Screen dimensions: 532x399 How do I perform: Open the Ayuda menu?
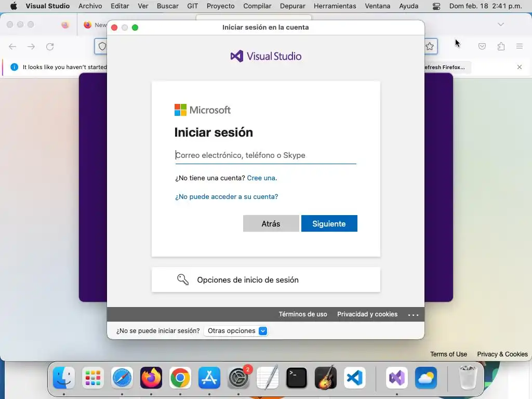[x=408, y=6]
